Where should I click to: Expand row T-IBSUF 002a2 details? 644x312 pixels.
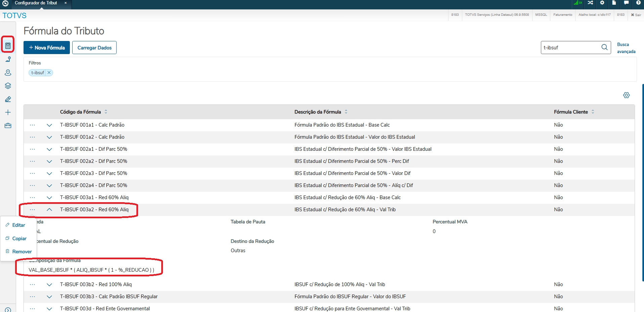click(49, 162)
